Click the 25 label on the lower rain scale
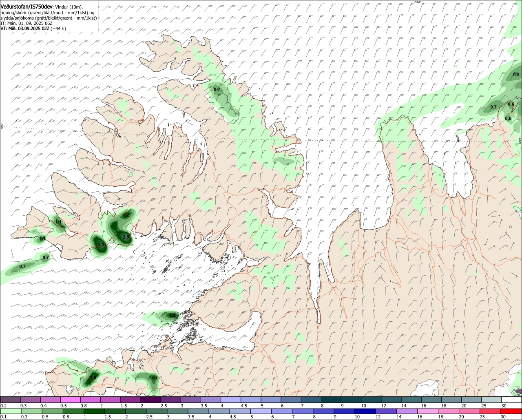Image resolution: width=522 pixels, height=420 pixels. pyautogui.click(x=482, y=417)
